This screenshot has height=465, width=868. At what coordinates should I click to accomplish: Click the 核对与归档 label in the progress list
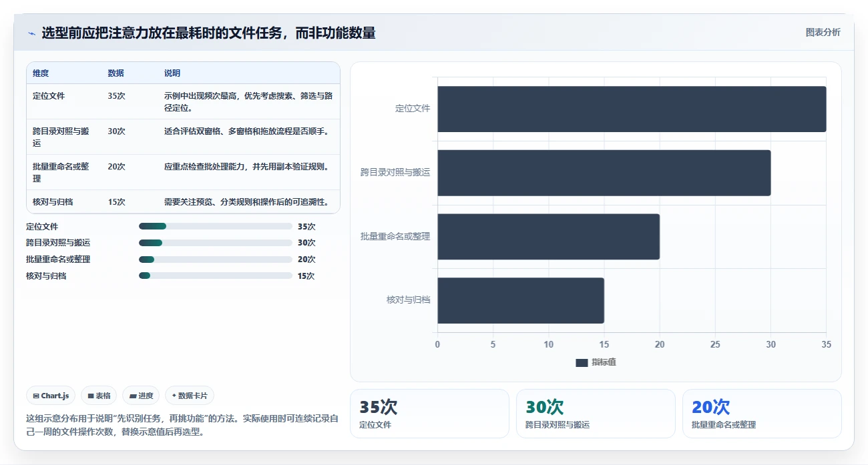tap(46, 276)
